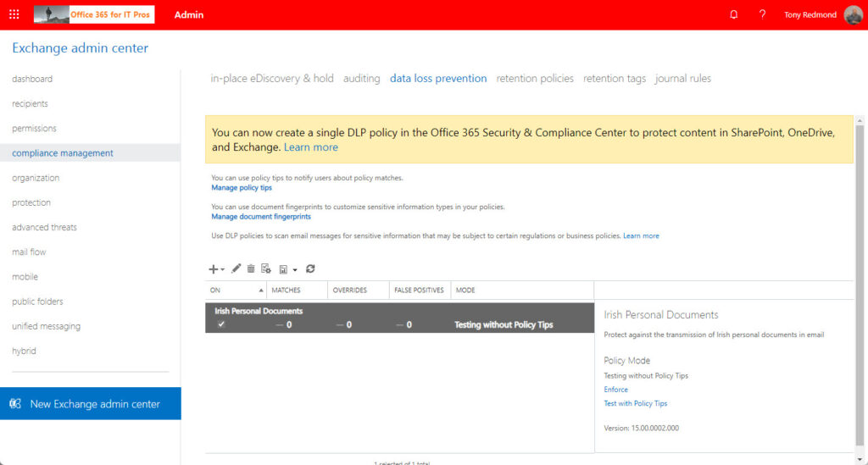Screen dimensions: 868x465
Task: Click the trash delete policy icon
Action: pyautogui.click(x=251, y=268)
